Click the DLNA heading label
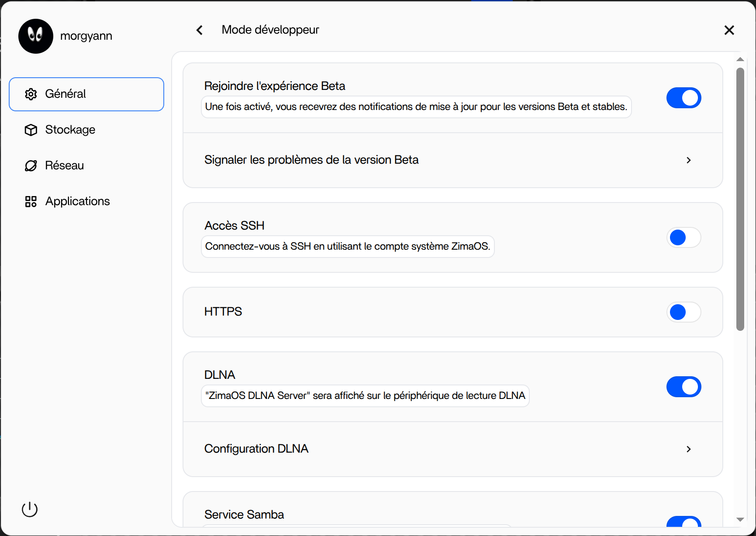Viewport: 756px width, 536px height. 220,375
